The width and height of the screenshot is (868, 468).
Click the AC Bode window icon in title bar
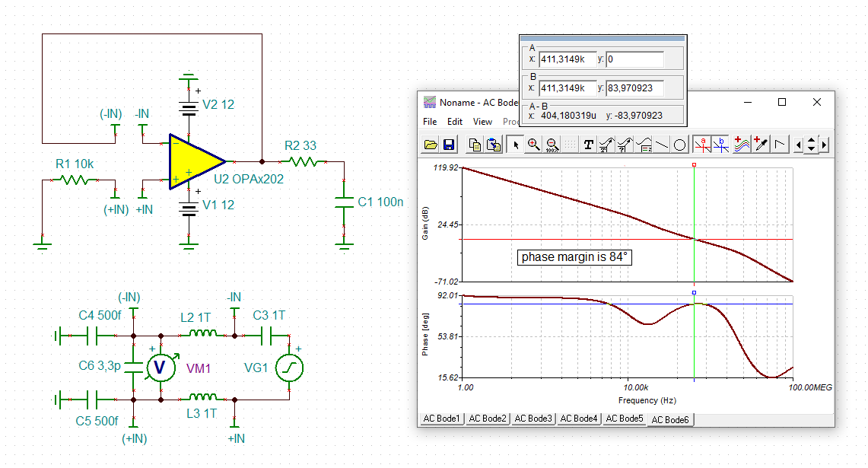click(x=430, y=103)
